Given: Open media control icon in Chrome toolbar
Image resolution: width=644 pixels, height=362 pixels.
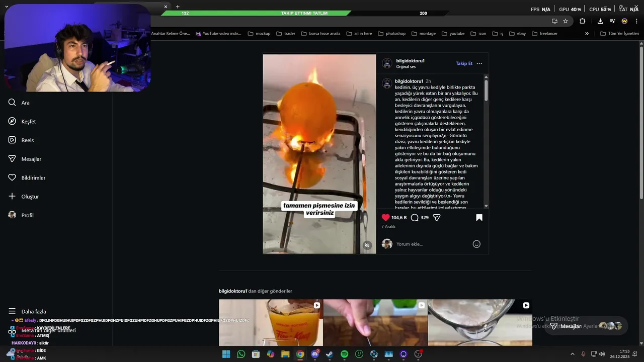Looking at the screenshot, I should click(x=612, y=21).
